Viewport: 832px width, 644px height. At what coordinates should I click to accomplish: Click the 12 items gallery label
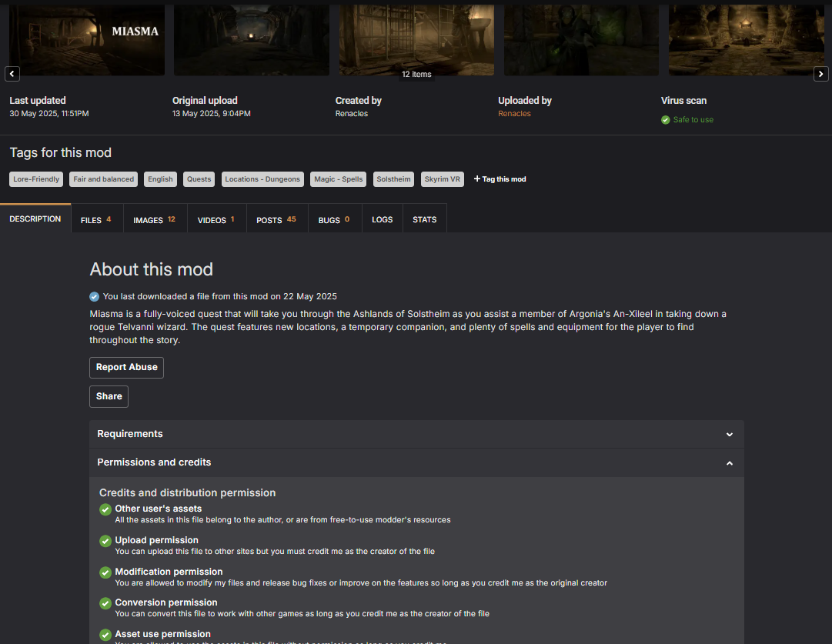pos(416,75)
